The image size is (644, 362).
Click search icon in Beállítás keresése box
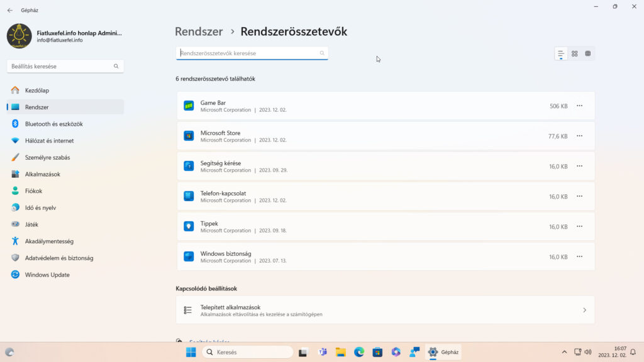pos(116,66)
